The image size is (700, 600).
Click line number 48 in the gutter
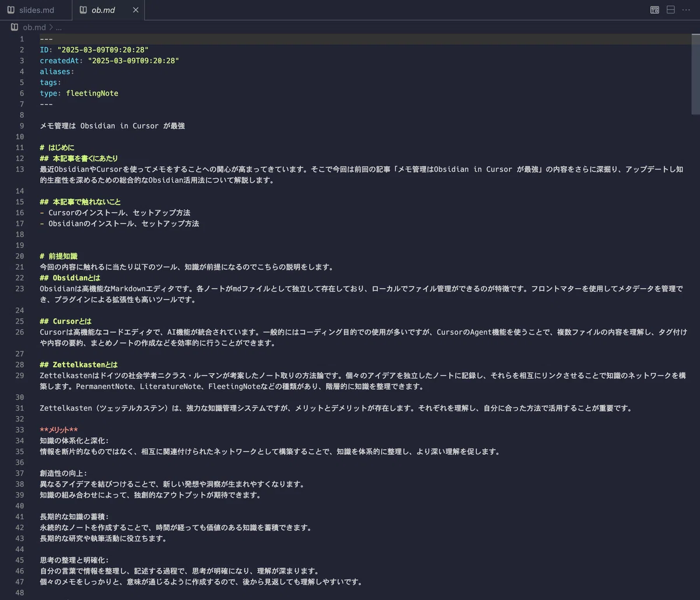coord(20,592)
